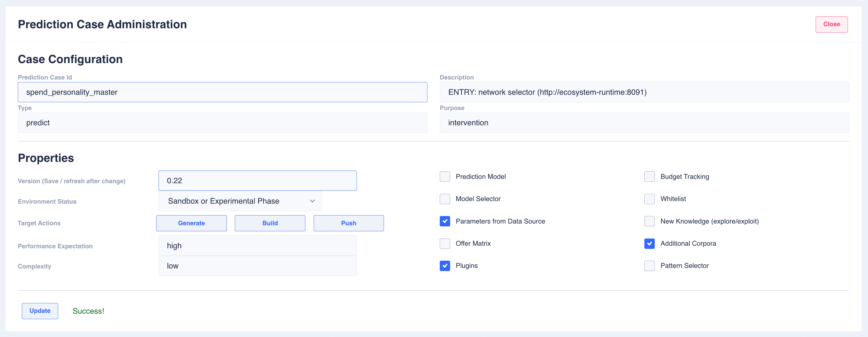Screen dimensions: 868x337
Task: Click into the Version input field
Action: coord(257,181)
